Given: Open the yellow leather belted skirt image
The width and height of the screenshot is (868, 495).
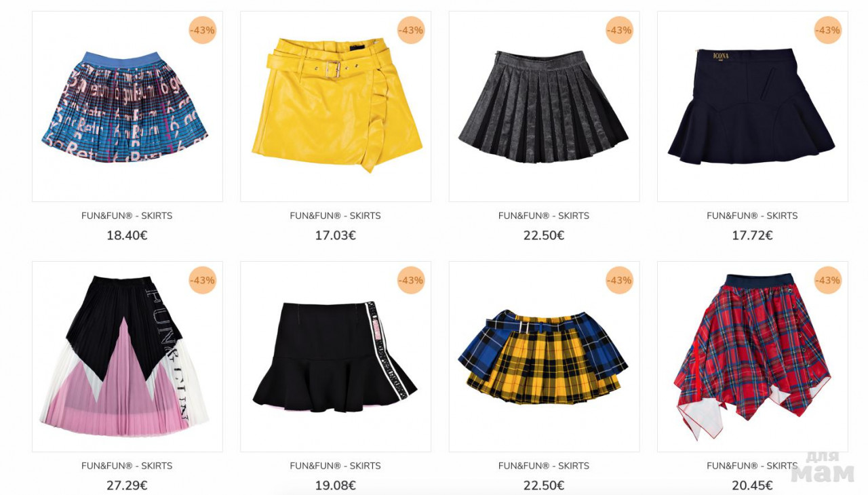Looking at the screenshot, I should (336, 106).
